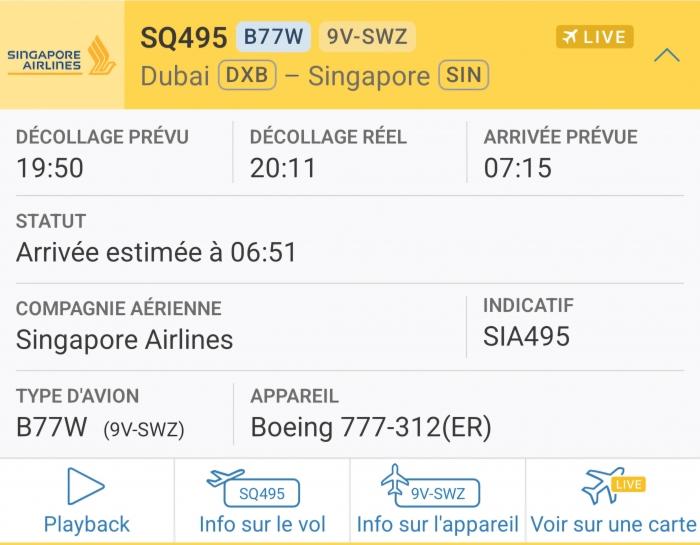The width and height of the screenshot is (700, 545).
Task: Click the estimated arrival status text
Action: coord(156,253)
